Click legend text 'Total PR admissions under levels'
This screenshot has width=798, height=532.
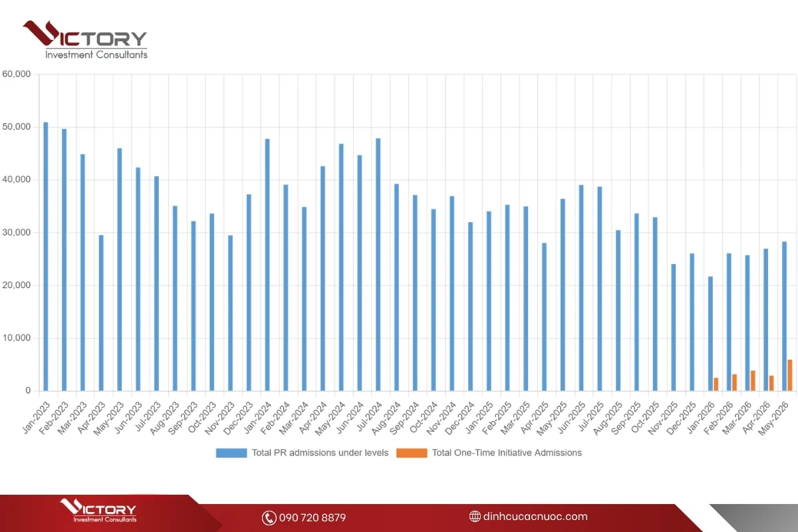click(x=320, y=453)
